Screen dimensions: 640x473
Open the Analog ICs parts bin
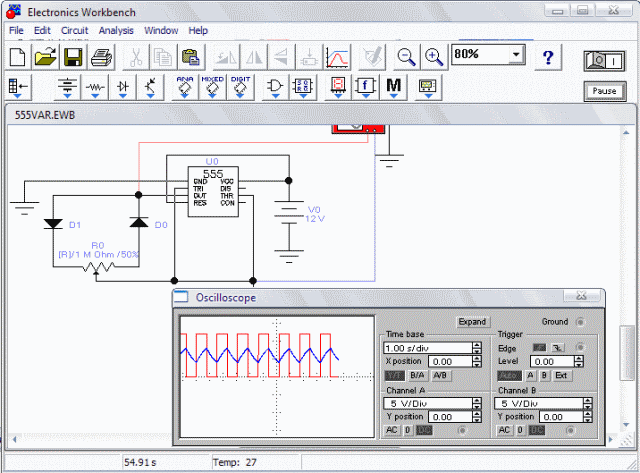click(185, 87)
